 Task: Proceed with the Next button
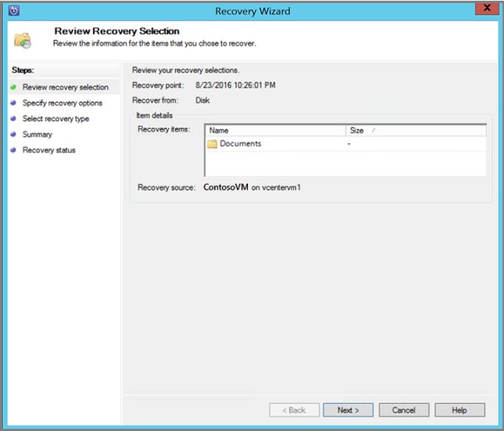tap(348, 410)
